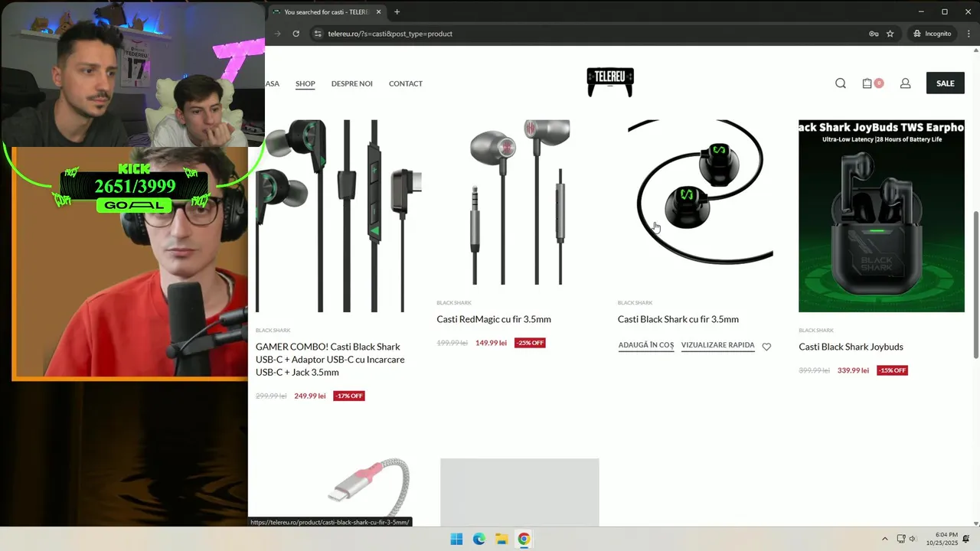Open the network icon in system tray
This screenshot has width=980, height=551.
pyautogui.click(x=901, y=539)
